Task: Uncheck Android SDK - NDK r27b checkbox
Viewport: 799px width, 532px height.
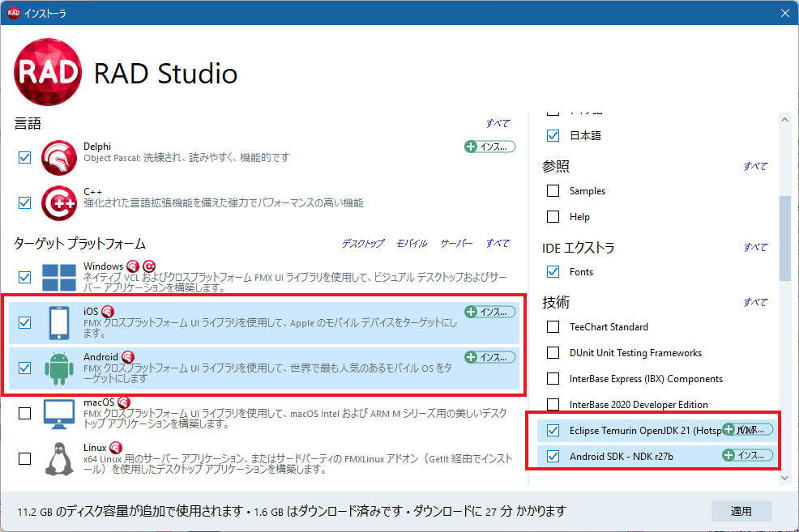Action: (553, 457)
